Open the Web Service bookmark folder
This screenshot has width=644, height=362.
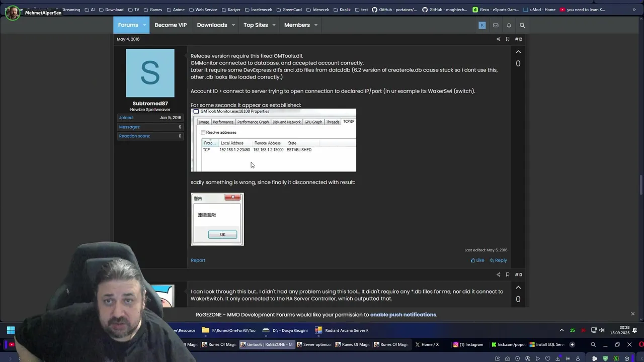point(203,10)
